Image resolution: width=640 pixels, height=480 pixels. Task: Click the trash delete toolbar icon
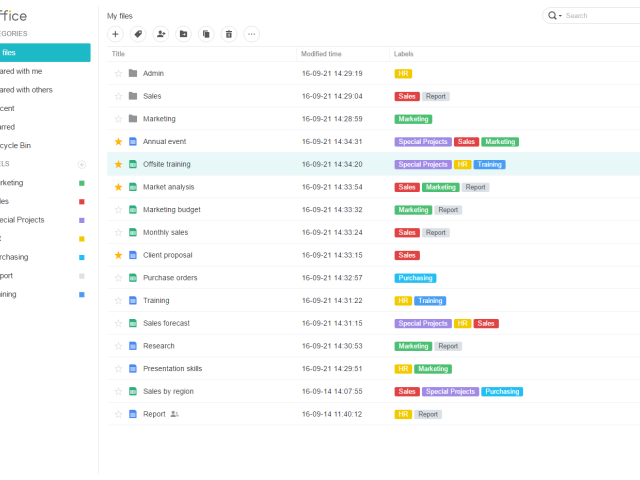pyautogui.click(x=229, y=34)
